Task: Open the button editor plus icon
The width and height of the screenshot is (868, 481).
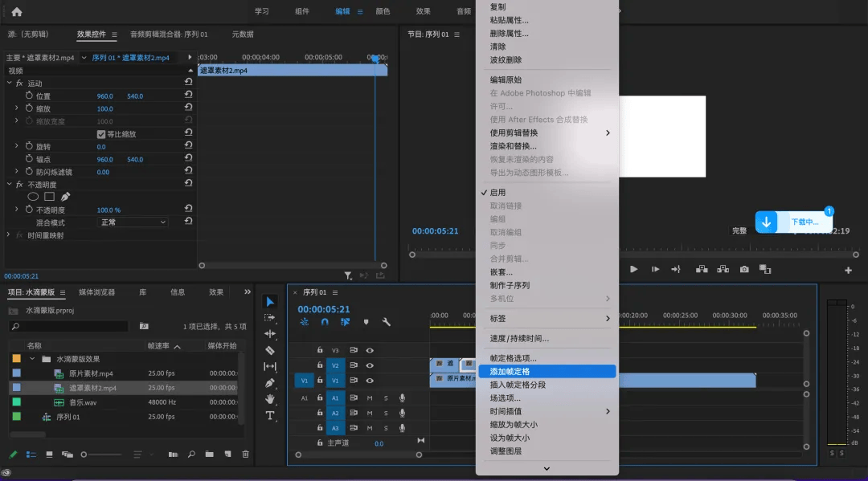Action: tap(848, 271)
